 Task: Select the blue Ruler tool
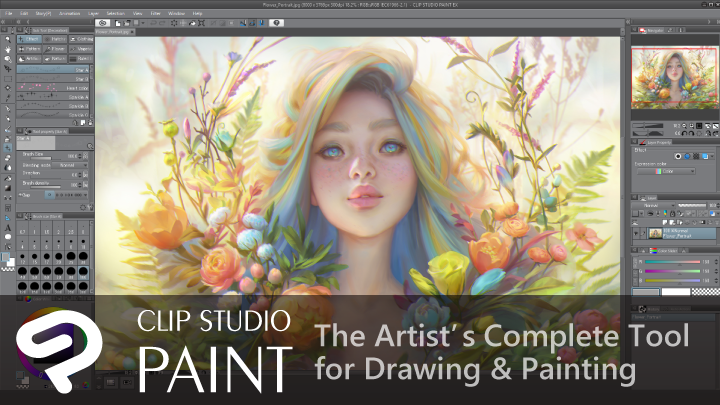click(7, 218)
